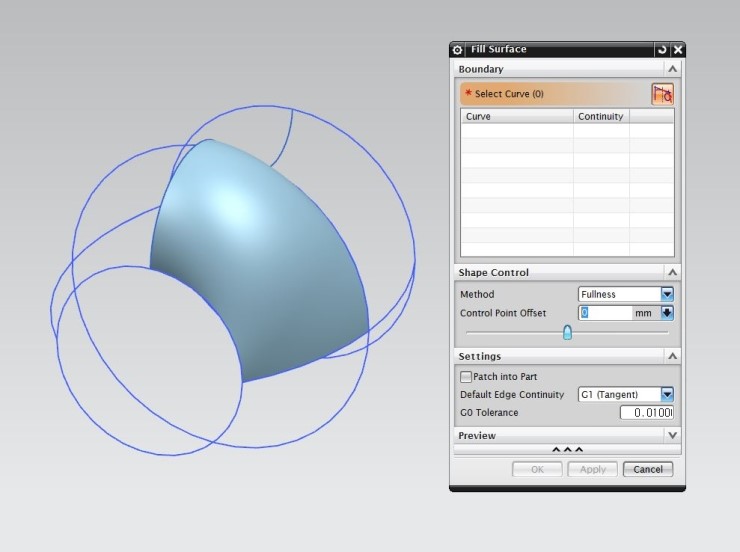740x552 pixels.
Task: Click the G0 Tolerance value field
Action: (x=646, y=412)
